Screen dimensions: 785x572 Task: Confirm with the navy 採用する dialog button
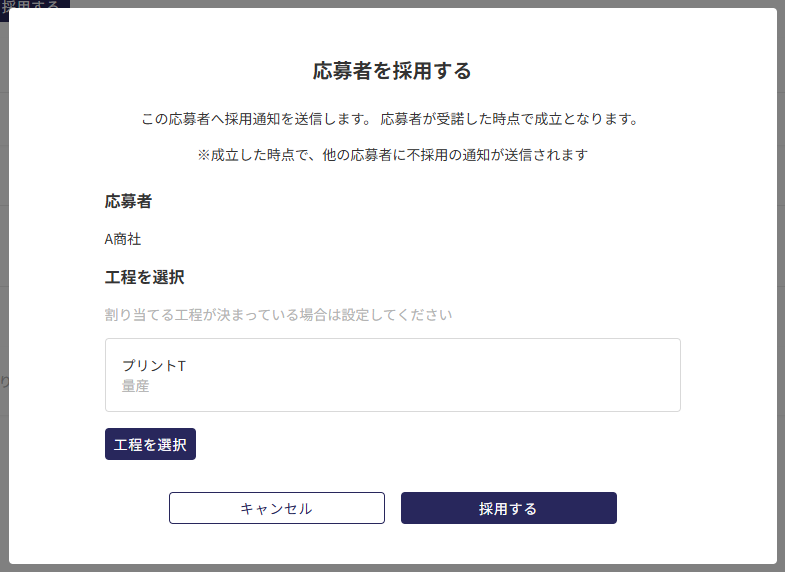click(508, 508)
